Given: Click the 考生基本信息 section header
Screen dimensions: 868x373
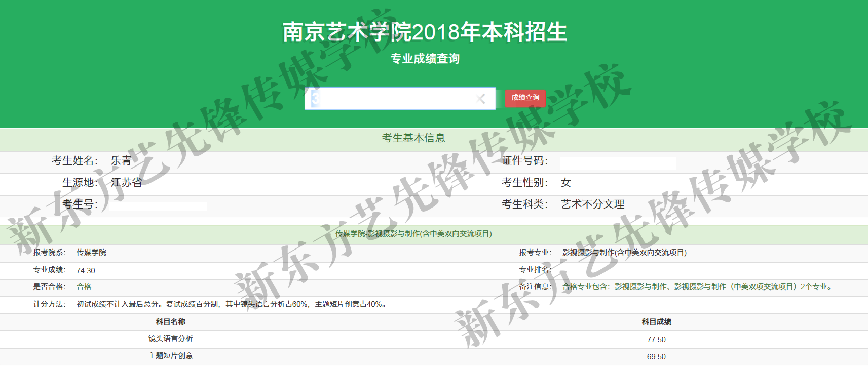Looking at the screenshot, I should pyautogui.click(x=413, y=138).
